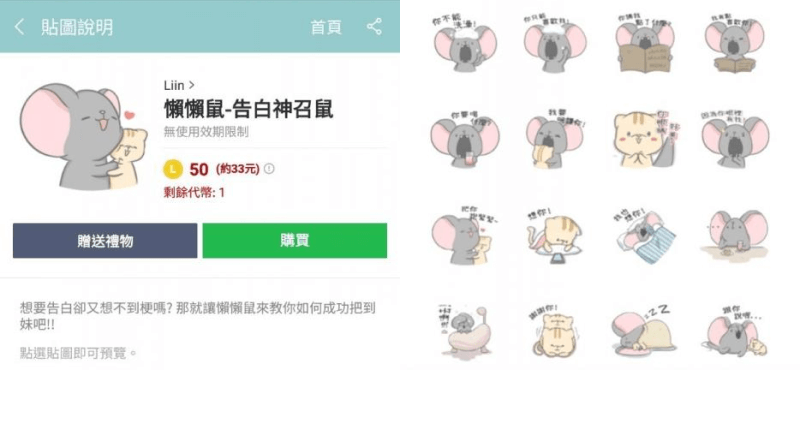Preview the cat looking at phone sticker
The image size is (800, 440).
555,235
